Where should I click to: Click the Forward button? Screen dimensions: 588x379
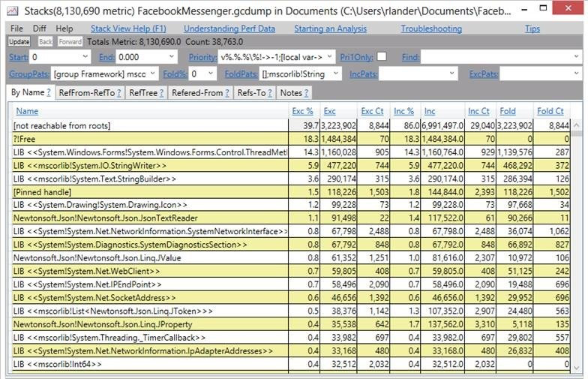tap(70, 42)
